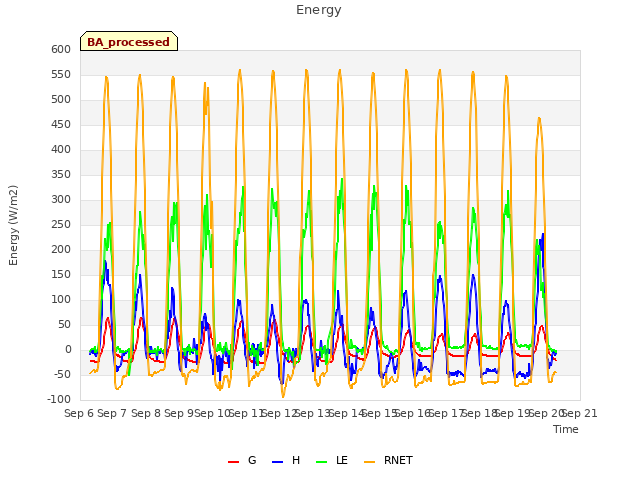Viewport: 640px width, 480px height.
Task: Click the LE legend entry
Action: click(332, 460)
